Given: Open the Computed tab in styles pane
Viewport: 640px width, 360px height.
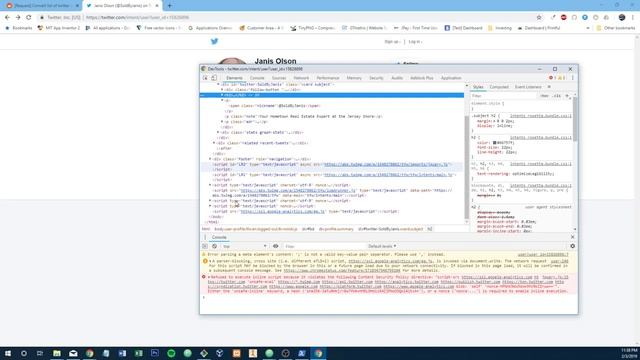Looking at the screenshot, I should pos(499,87).
